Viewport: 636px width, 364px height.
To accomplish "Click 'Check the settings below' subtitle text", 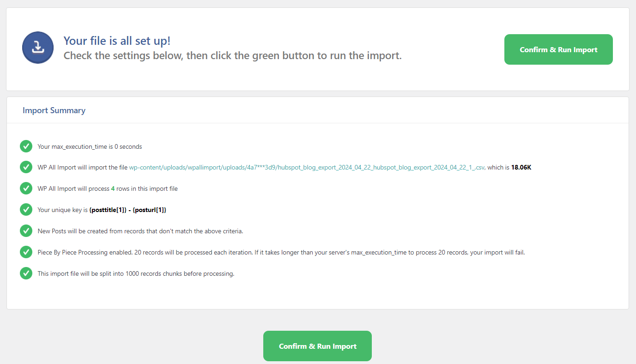I will [x=232, y=56].
